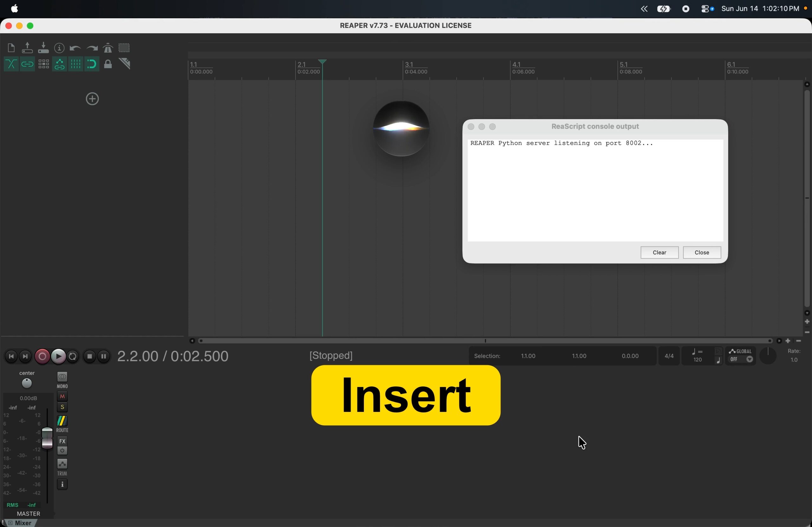Click the diagonal ruler toolbar icon

125,64
